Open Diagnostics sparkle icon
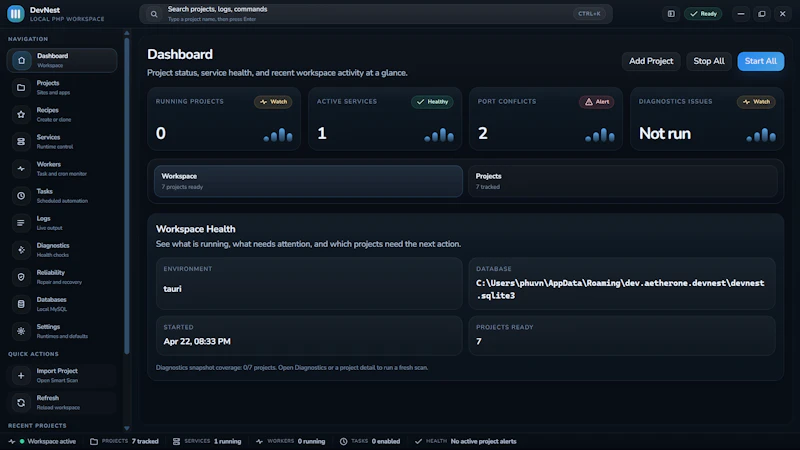Viewport: 800px width, 450px height. click(21, 249)
